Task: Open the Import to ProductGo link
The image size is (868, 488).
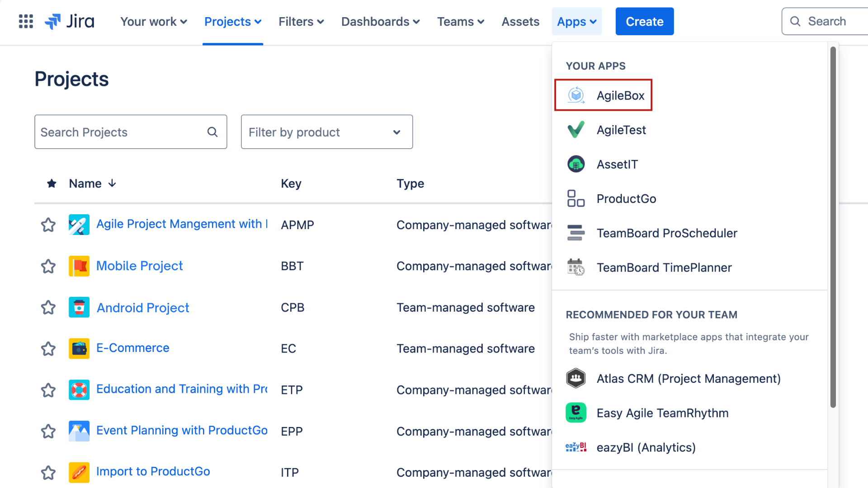Action: [x=153, y=471]
